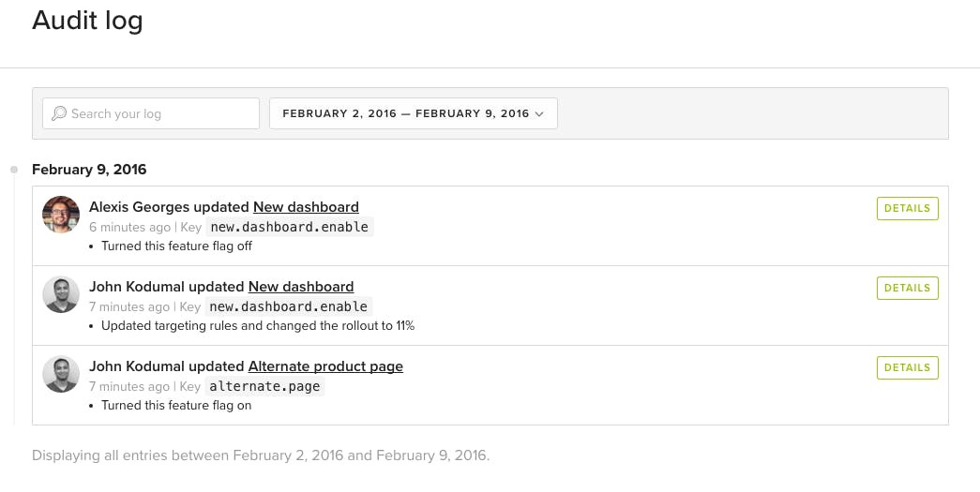Click Alexis Georges' profile avatar
980x492 pixels.
point(61,215)
